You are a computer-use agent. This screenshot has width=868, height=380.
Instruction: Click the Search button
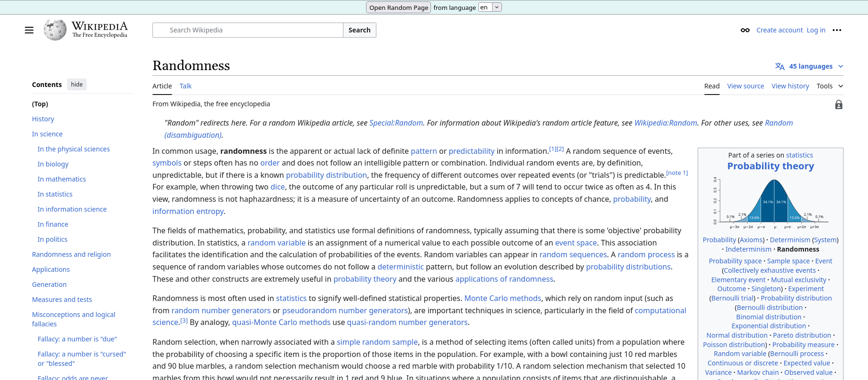(359, 30)
